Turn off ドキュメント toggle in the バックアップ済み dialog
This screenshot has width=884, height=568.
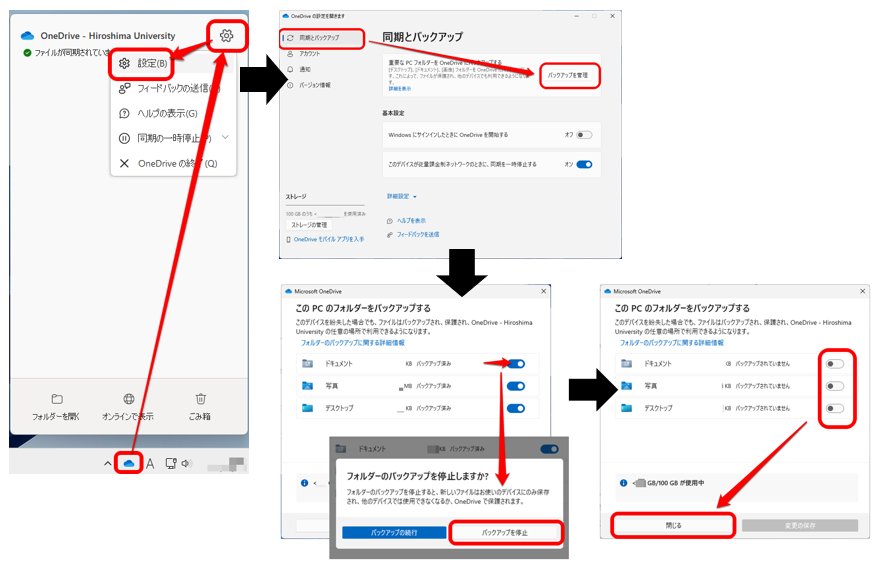coord(516,364)
